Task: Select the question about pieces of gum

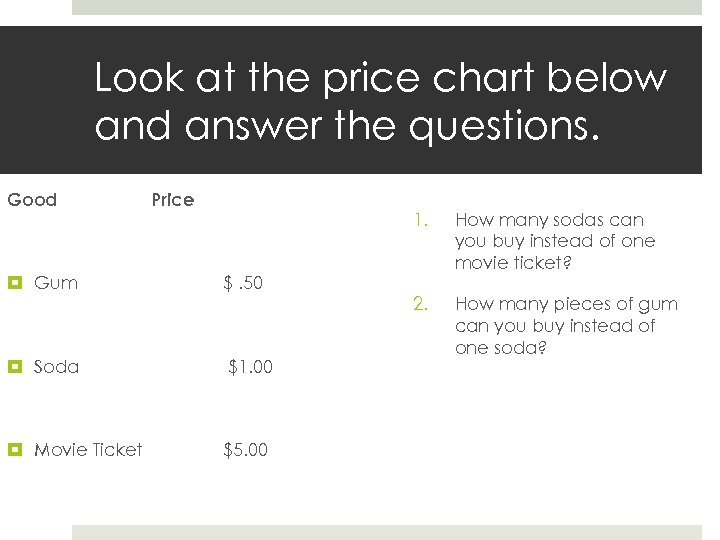Action: click(565, 326)
